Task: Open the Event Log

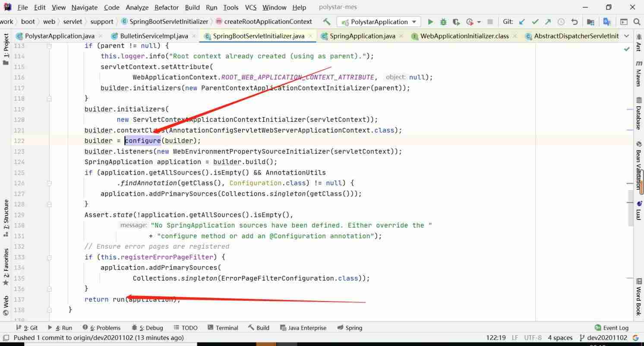Action: coord(612,327)
